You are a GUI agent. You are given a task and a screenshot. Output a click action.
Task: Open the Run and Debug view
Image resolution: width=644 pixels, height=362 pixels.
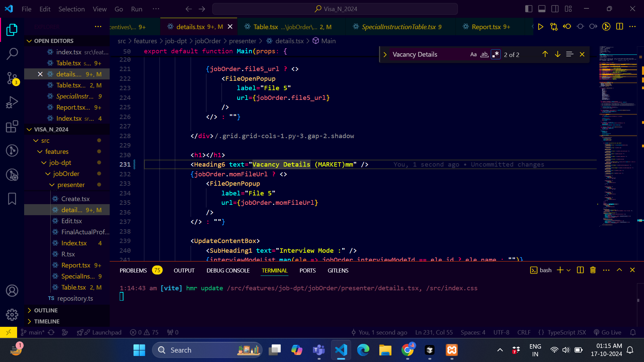pos(12,102)
